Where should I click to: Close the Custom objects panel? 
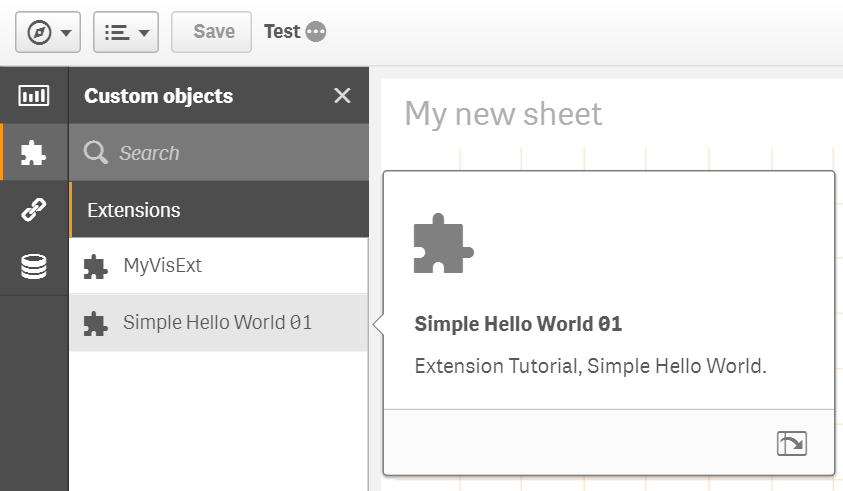[x=342, y=96]
